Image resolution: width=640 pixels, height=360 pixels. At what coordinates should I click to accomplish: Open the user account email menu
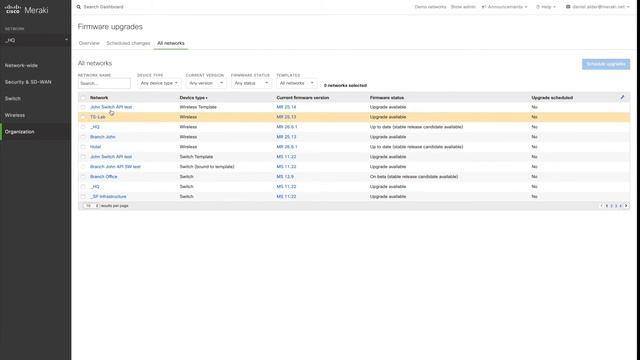(x=598, y=7)
